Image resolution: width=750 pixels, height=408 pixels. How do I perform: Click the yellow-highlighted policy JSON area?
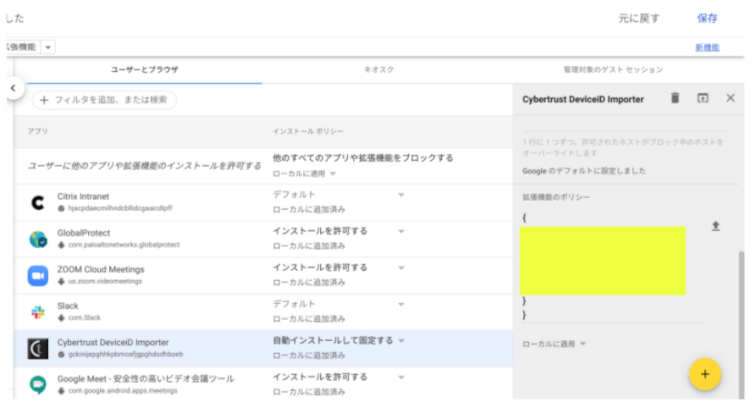[x=603, y=261]
